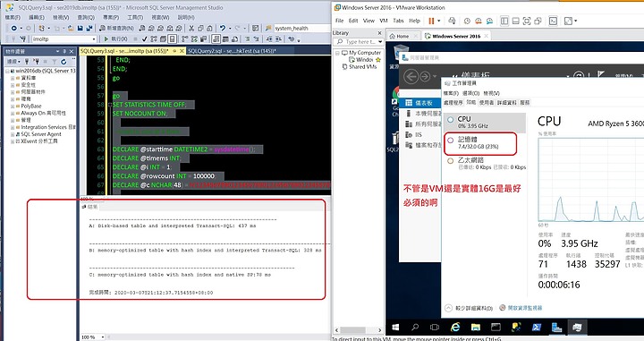
Task: Select the CPU item in Task Manager
Action: pyautogui.click(x=485, y=123)
